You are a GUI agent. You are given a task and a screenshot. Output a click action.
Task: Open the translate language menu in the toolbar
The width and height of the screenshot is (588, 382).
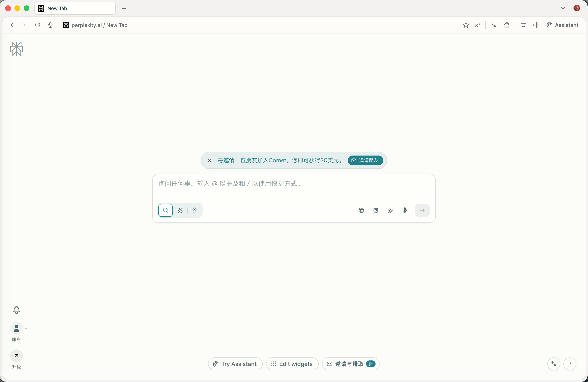point(494,25)
